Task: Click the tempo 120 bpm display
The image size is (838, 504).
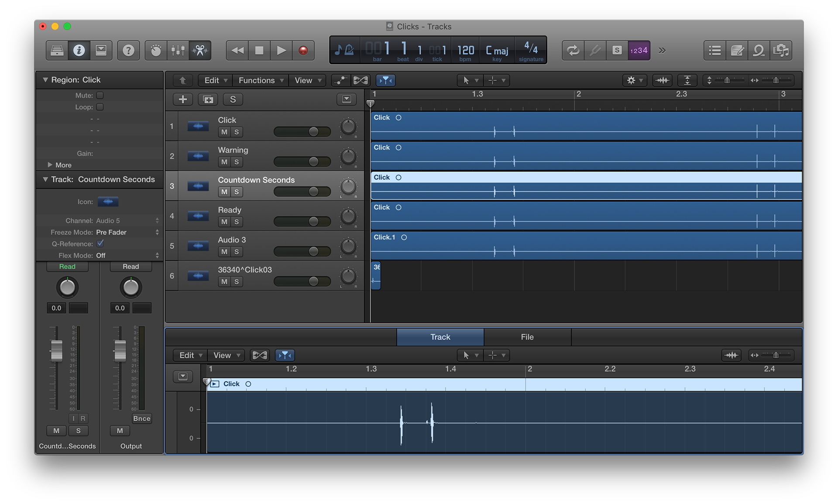Action: tap(466, 51)
